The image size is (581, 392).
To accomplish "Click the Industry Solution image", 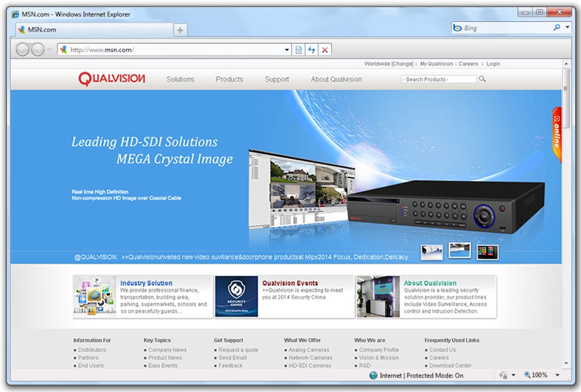I will [x=94, y=296].
